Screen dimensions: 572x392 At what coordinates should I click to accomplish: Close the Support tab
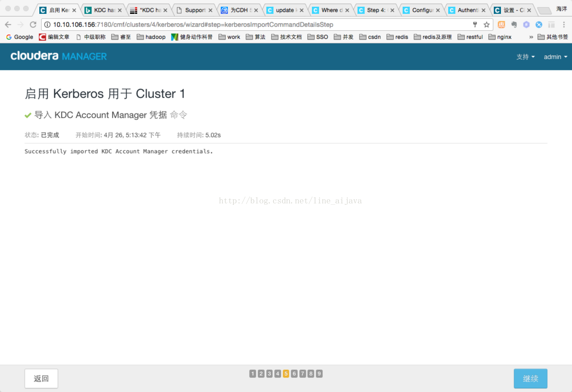click(210, 10)
